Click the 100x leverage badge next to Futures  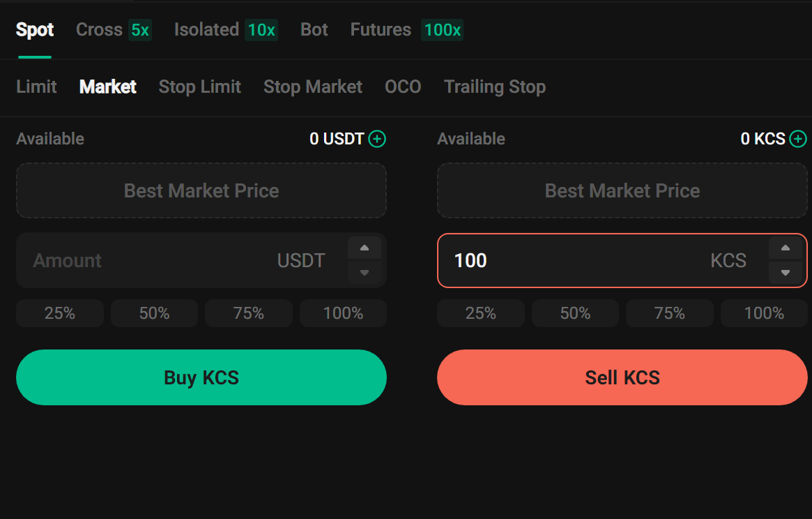[442, 30]
